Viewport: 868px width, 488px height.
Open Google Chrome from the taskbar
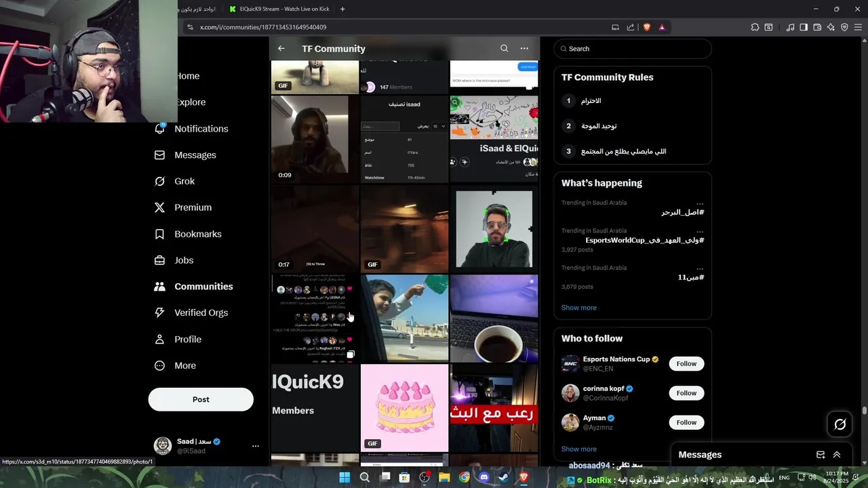pyautogui.click(x=464, y=477)
